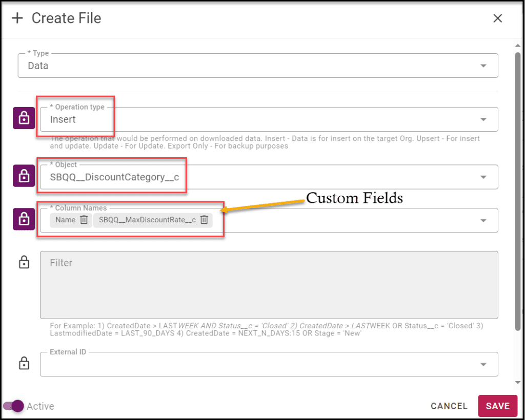The width and height of the screenshot is (525, 420).
Task: Close the Create File dialog with X
Action: click(497, 18)
